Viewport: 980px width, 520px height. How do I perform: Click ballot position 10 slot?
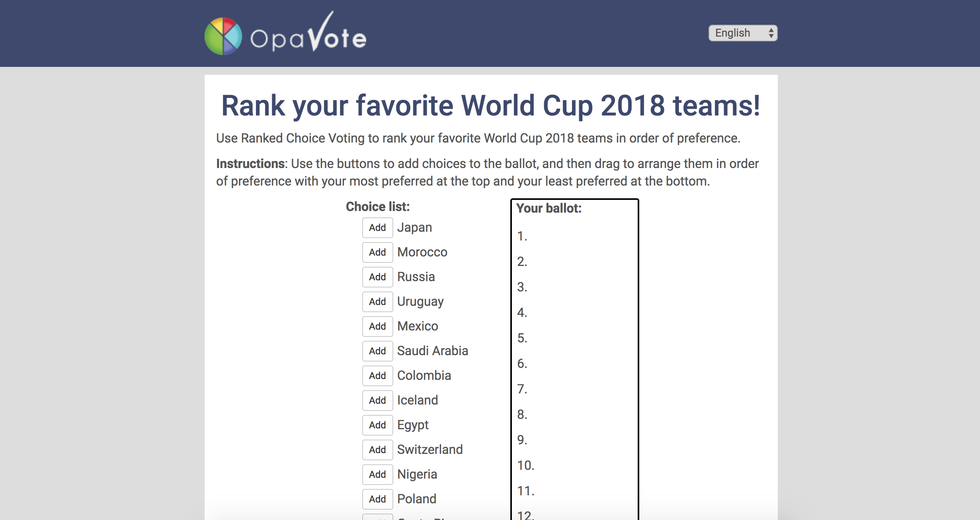[x=575, y=466]
